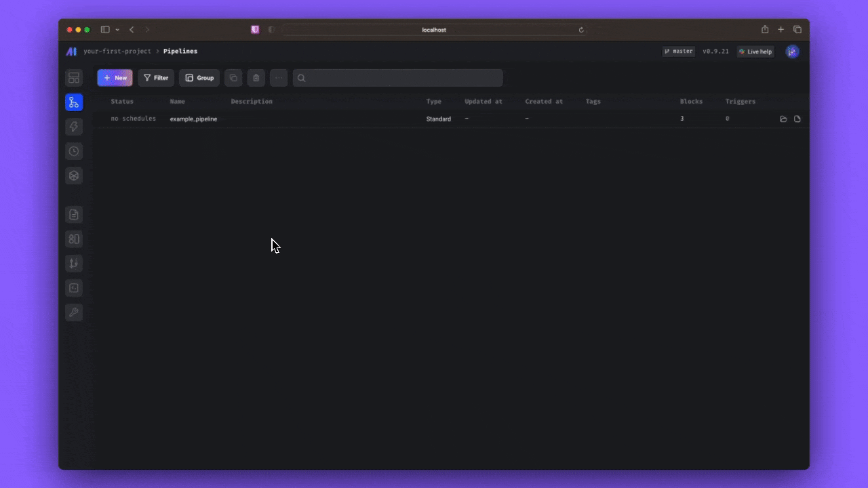868x488 pixels.
Task: Click the Description column header
Action: 252,102
